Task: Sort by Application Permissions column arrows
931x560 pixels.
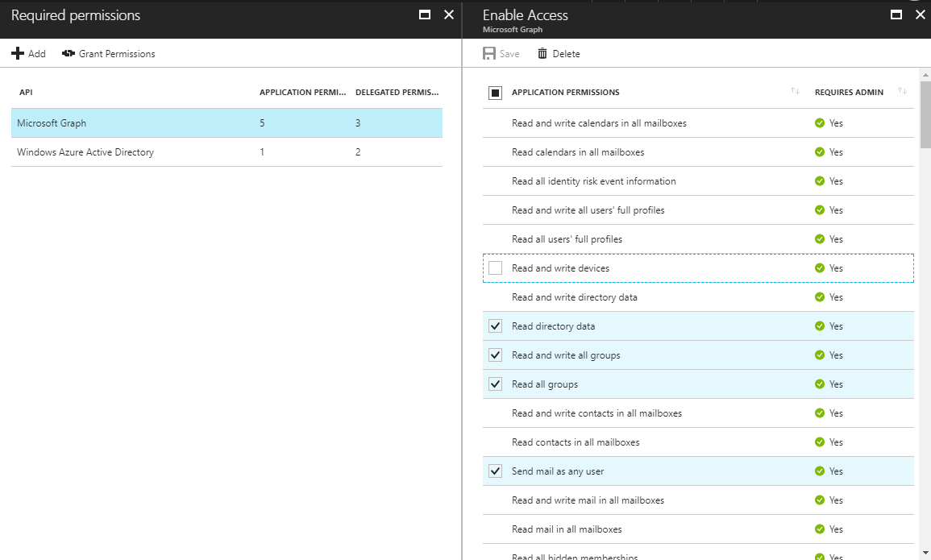Action: (x=795, y=92)
